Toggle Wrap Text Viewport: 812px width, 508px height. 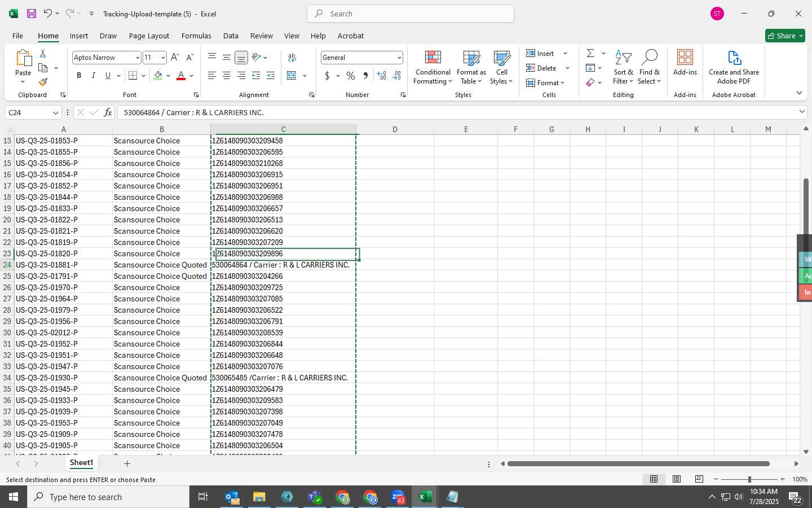click(292, 58)
